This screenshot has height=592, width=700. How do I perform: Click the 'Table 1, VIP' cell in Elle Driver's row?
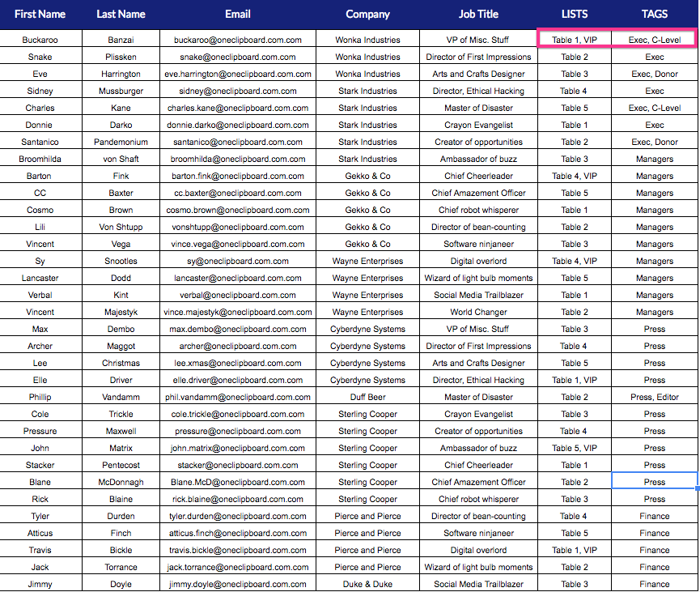[575, 379]
